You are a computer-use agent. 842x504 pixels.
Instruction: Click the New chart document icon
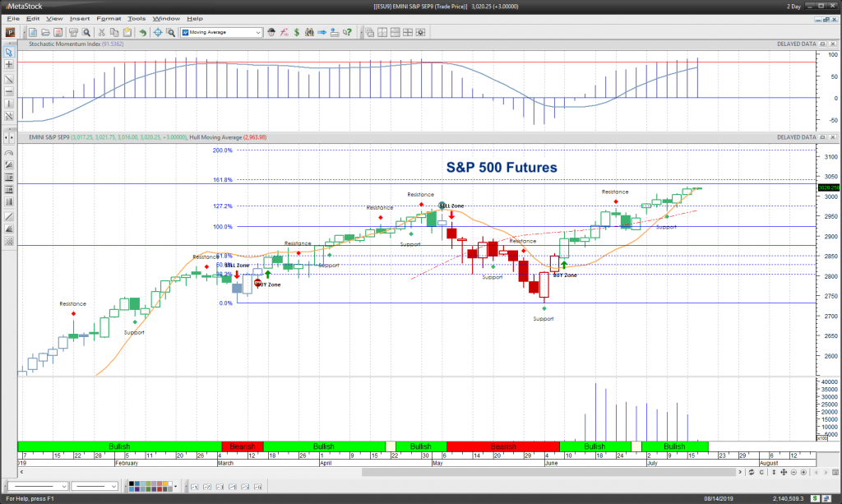(33, 32)
